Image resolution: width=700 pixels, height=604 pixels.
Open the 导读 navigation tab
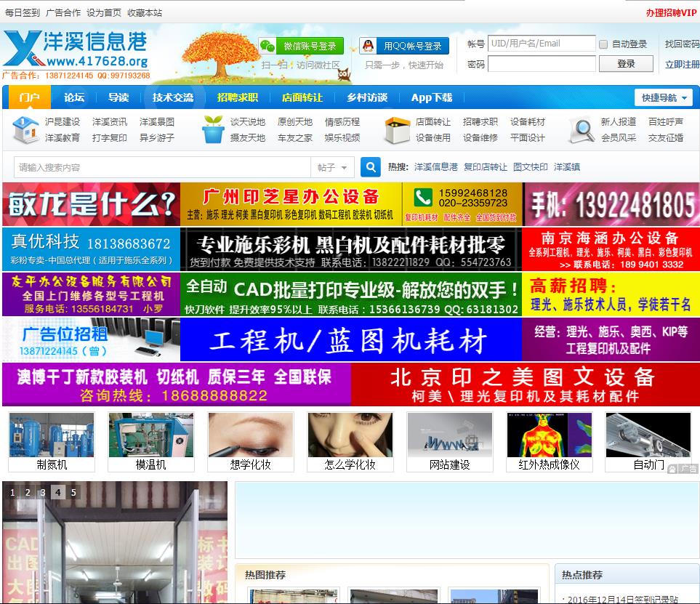coord(118,97)
